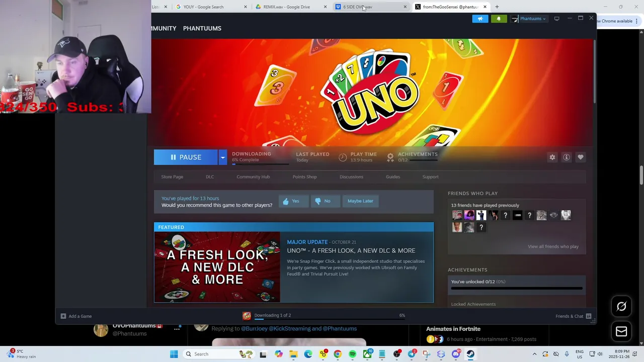Click Friends & Chat grid icon
644x362 pixels.
pos(589,316)
